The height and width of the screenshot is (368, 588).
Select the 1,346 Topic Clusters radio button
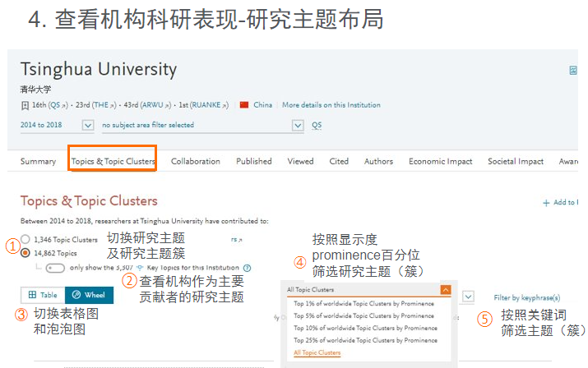[25, 239]
